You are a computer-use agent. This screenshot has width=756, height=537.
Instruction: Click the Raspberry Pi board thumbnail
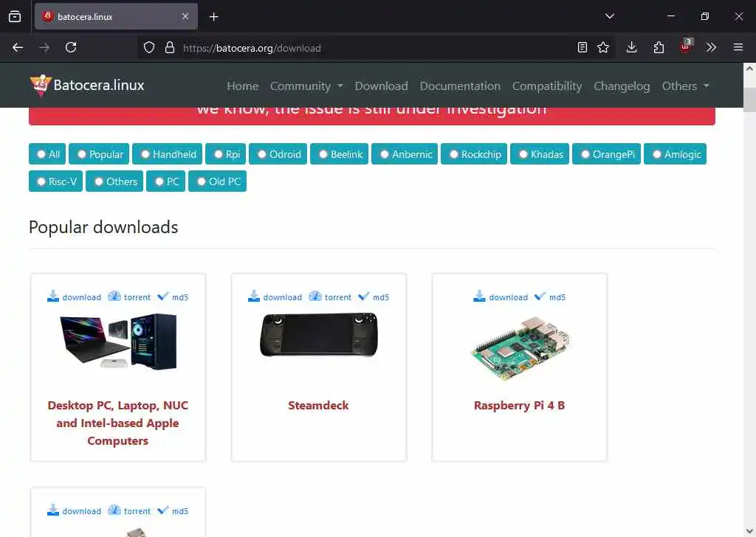pos(520,349)
